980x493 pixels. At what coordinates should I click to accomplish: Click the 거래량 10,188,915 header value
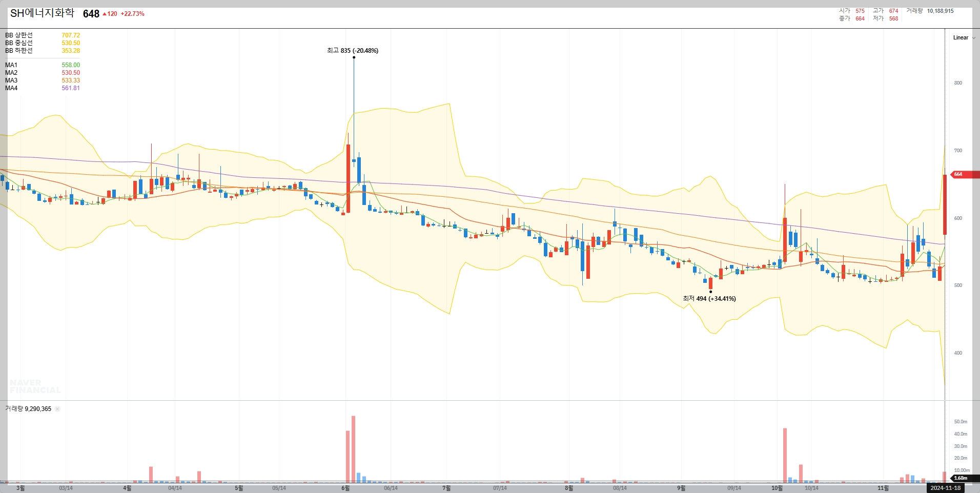(930, 11)
